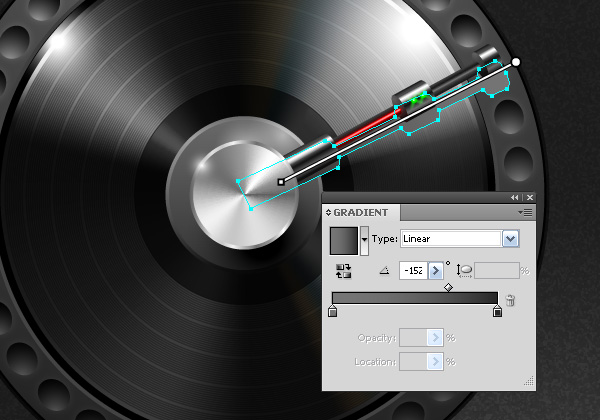Open the Opacity dropdown arrow
This screenshot has height=420, width=600.
(x=435, y=338)
